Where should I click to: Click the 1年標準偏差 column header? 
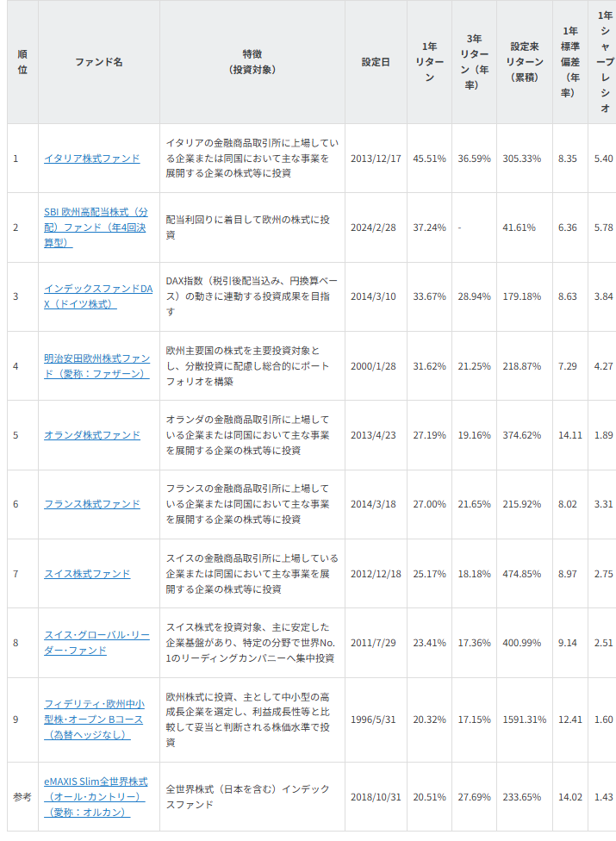[x=569, y=62]
